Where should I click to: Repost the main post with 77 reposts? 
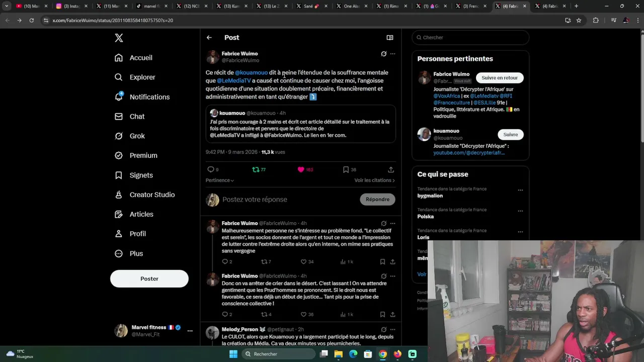[259, 170]
